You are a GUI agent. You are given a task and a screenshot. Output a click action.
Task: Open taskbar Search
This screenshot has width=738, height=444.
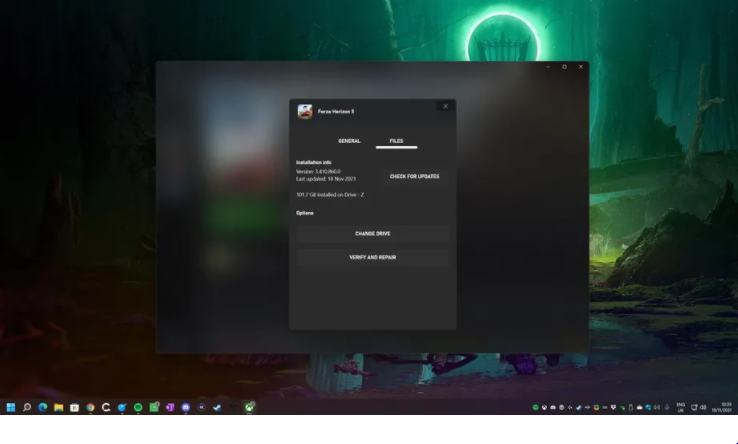[27, 407]
